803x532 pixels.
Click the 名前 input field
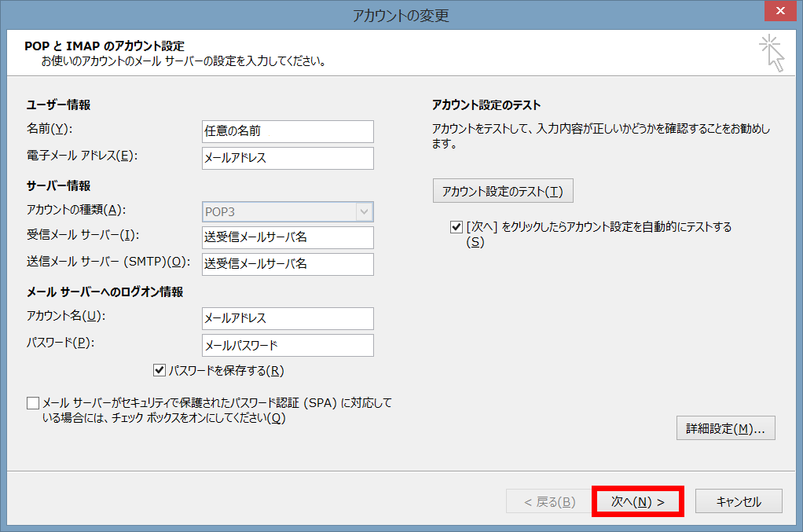tap(287, 131)
